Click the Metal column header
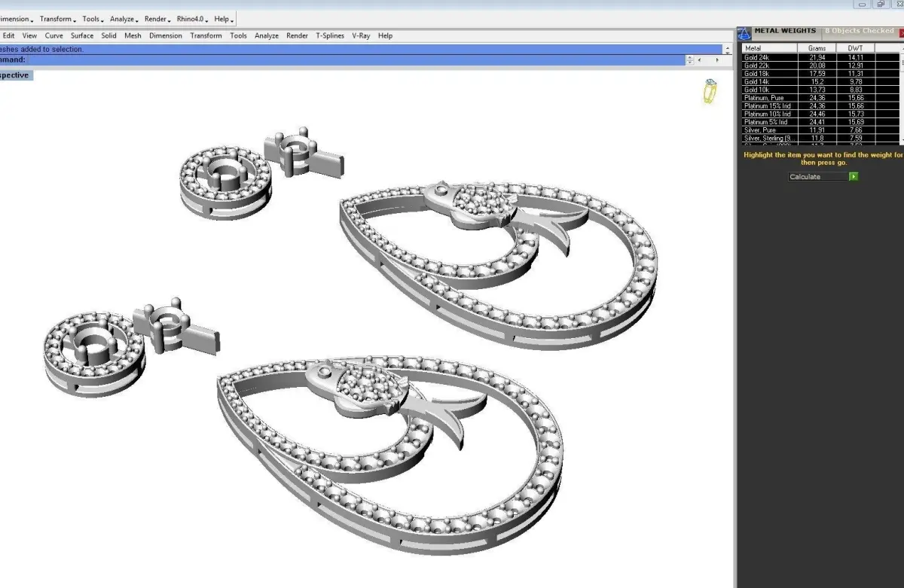 click(769, 48)
